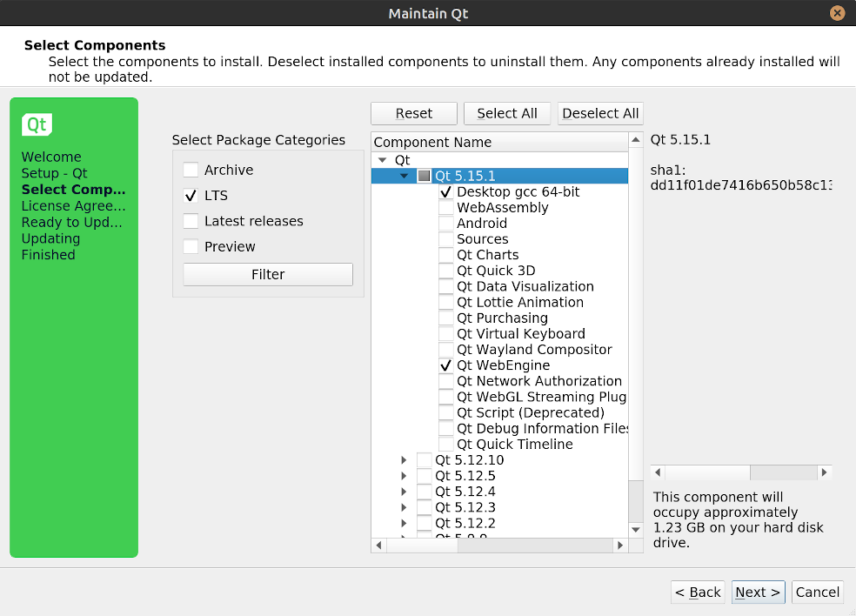The height and width of the screenshot is (616, 856).
Task: Uncheck the Qt WebEngine component
Action: [x=446, y=365]
